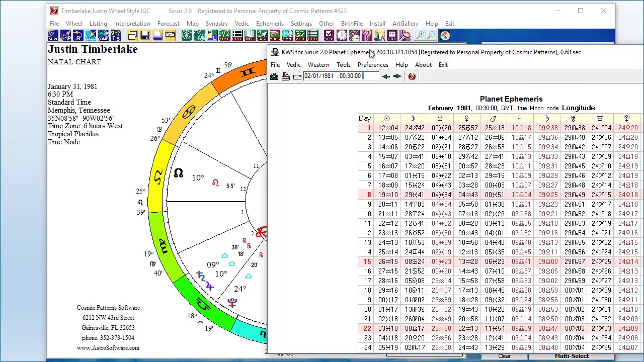
Task: Select day 22 row in the ephemeris table
Action: (501, 328)
